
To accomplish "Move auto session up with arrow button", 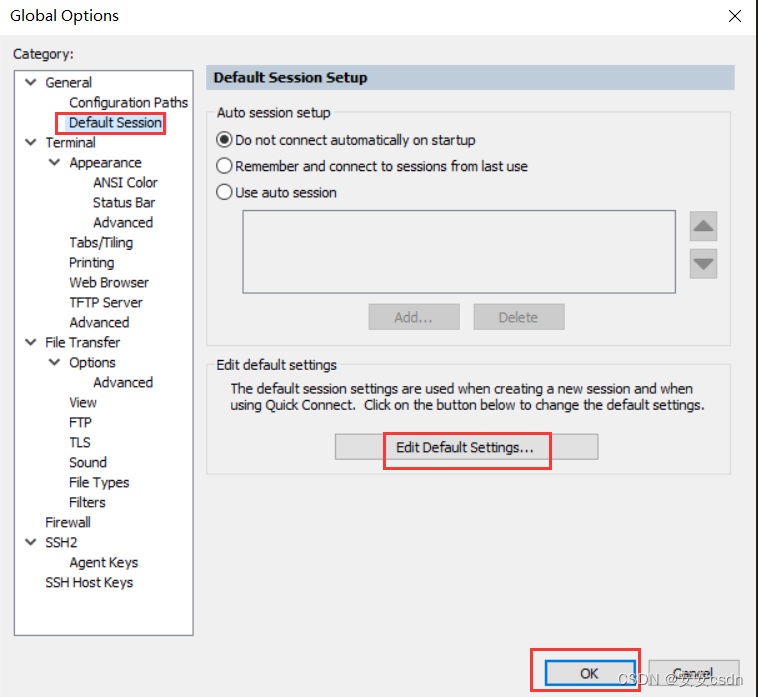I will click(x=703, y=226).
